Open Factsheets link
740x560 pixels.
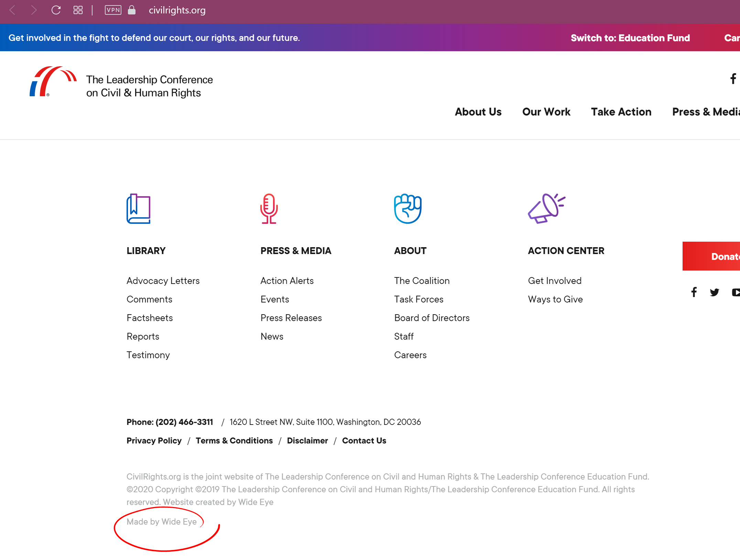pos(150,318)
